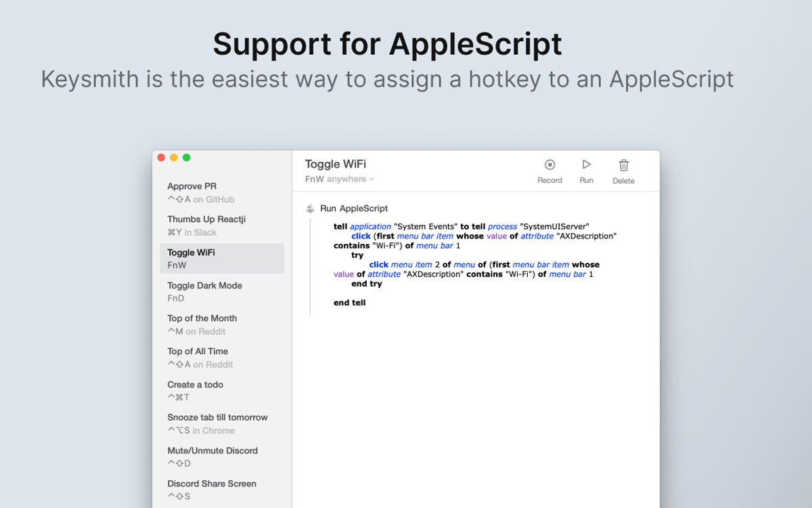Click the 'Toggle WiFi' title to rename it
This screenshot has width=812, height=508.
(336, 164)
